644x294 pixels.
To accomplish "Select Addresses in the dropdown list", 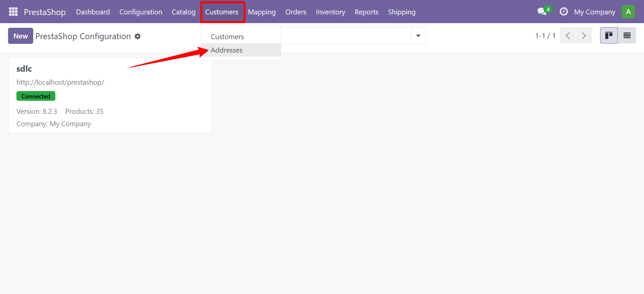I will (x=240, y=50).
